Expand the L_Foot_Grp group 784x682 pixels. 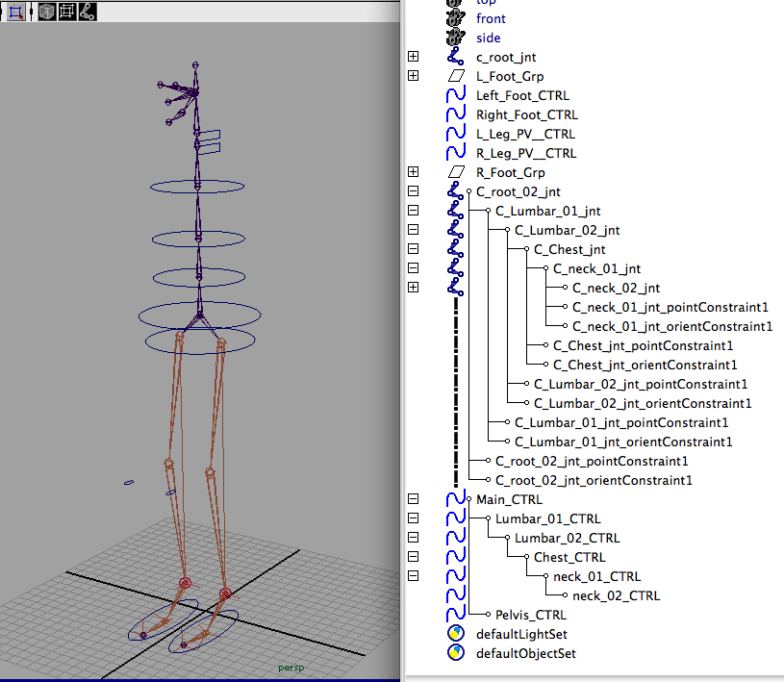[413, 76]
